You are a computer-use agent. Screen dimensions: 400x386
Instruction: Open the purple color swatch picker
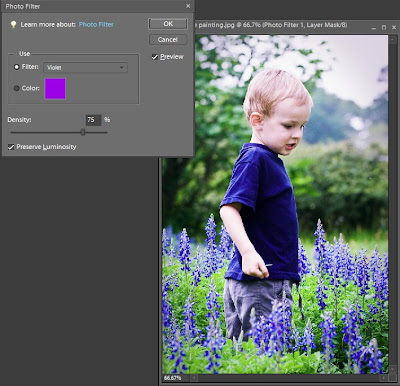55,89
